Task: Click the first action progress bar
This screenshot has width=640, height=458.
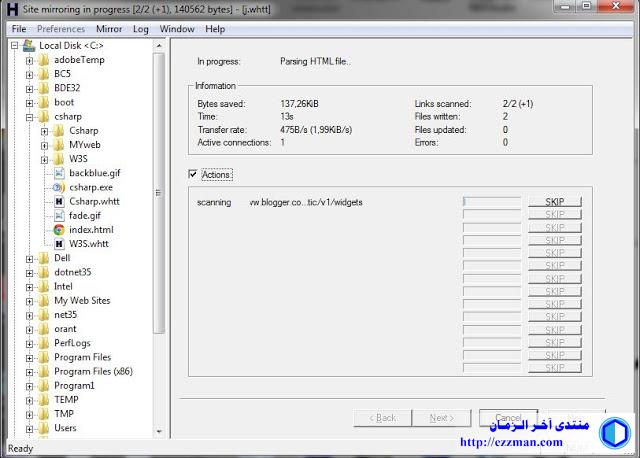Action: coord(492,202)
